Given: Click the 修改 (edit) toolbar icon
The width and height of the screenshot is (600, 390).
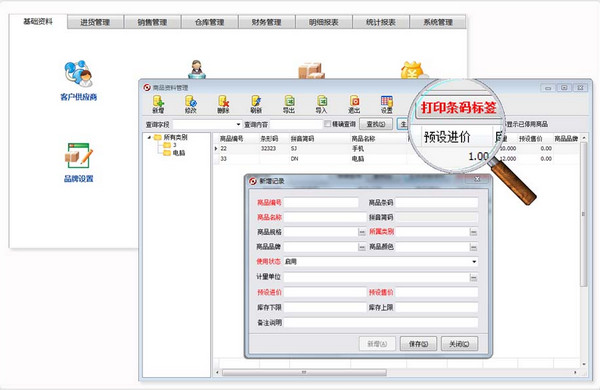Looking at the screenshot, I should 191,104.
